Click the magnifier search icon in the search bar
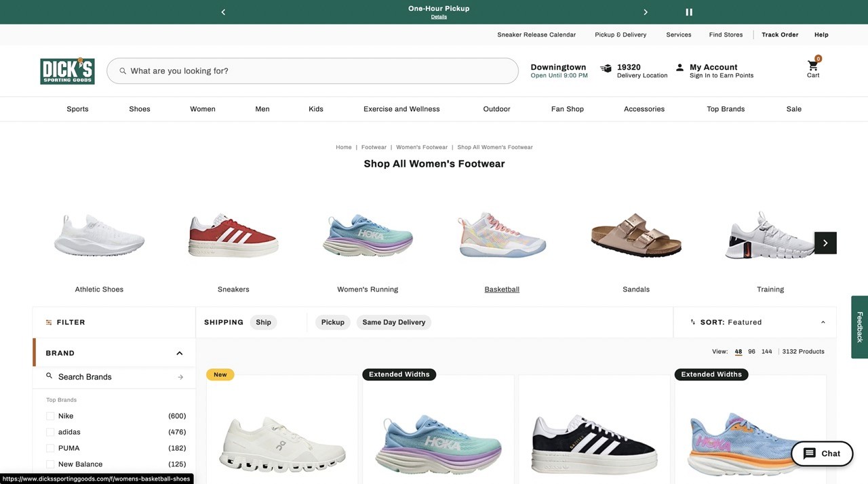 coord(123,70)
